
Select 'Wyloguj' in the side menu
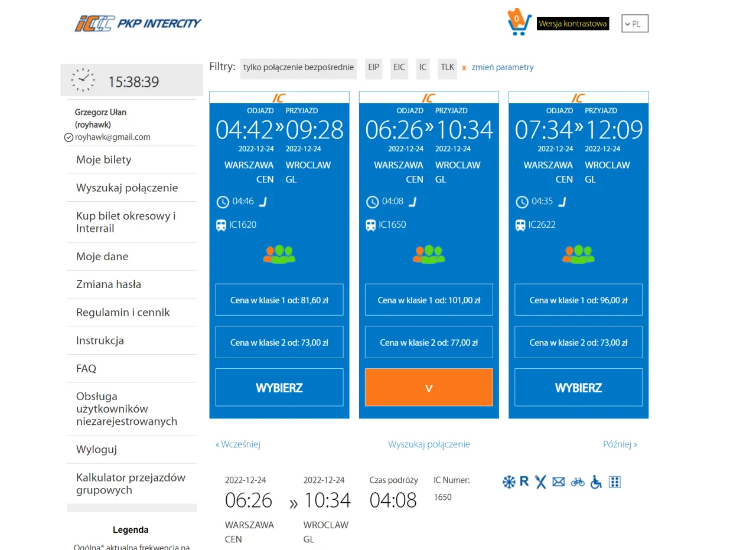point(96,449)
